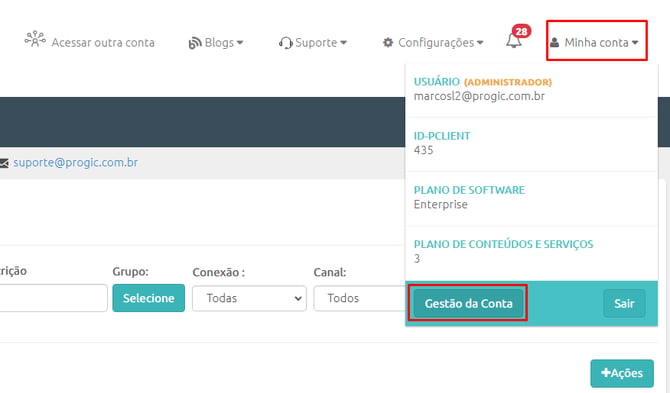Select the marcosl2@progic.com.br user email text

(x=479, y=96)
